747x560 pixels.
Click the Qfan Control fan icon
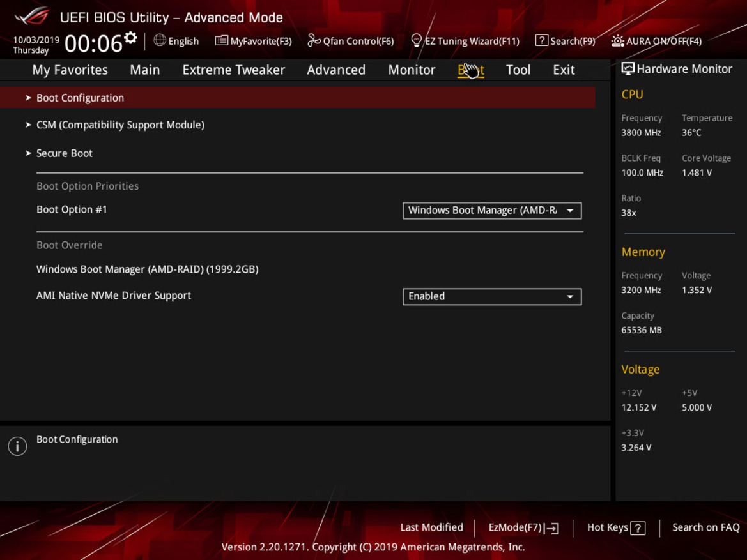coord(314,40)
